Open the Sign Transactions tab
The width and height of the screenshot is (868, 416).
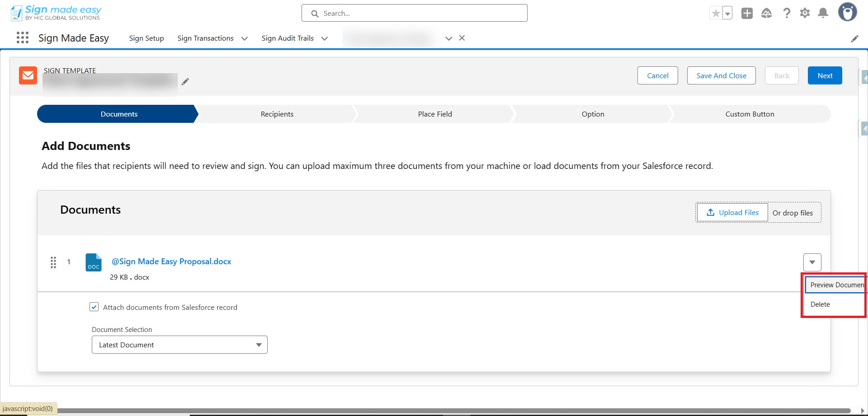point(206,38)
